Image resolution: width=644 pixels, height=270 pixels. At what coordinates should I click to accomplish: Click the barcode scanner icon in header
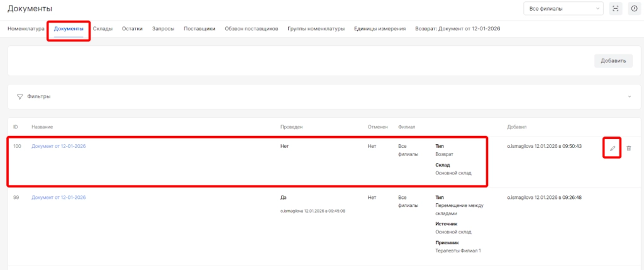pyautogui.click(x=616, y=8)
